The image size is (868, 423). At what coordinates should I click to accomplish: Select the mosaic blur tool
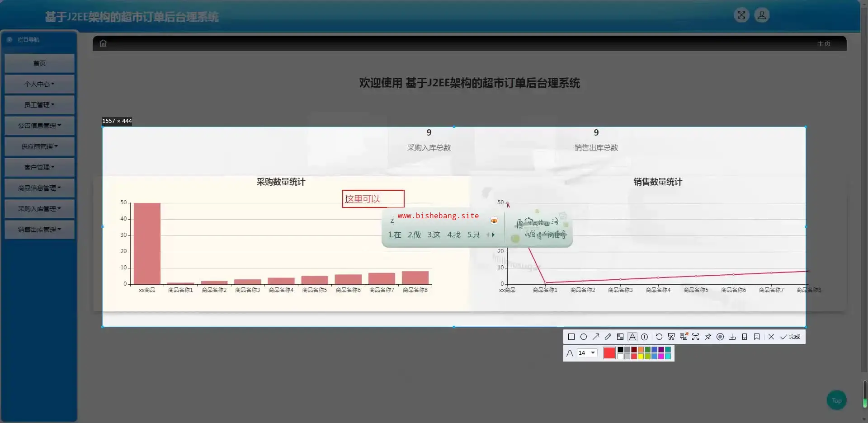click(x=620, y=337)
